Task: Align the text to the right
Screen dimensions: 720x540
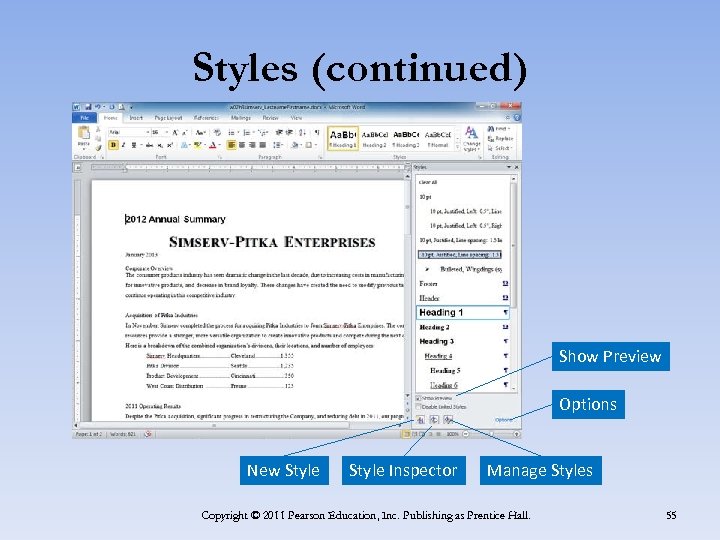Action: coord(252,145)
